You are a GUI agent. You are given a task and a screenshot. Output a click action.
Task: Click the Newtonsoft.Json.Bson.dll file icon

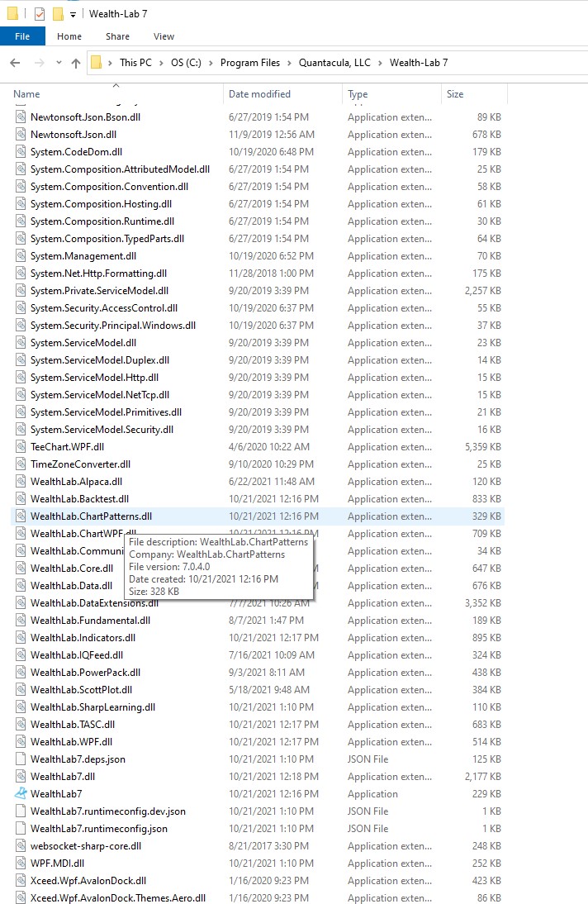pyautogui.click(x=21, y=117)
